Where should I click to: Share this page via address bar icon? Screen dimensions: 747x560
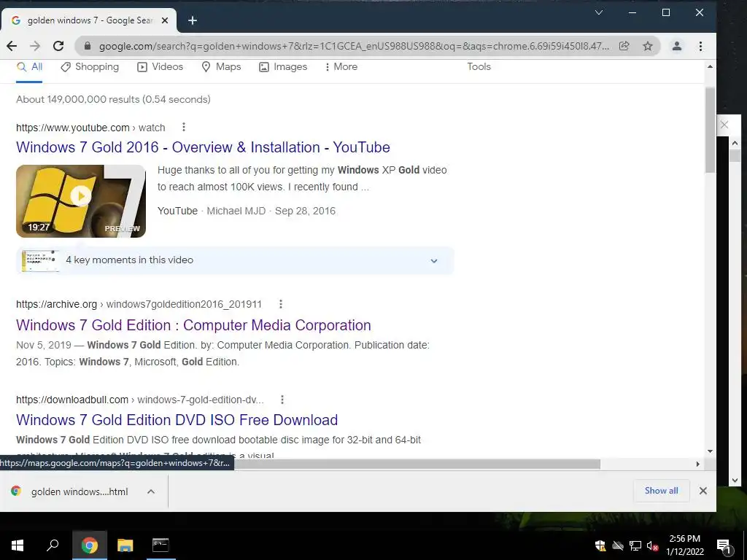point(624,46)
